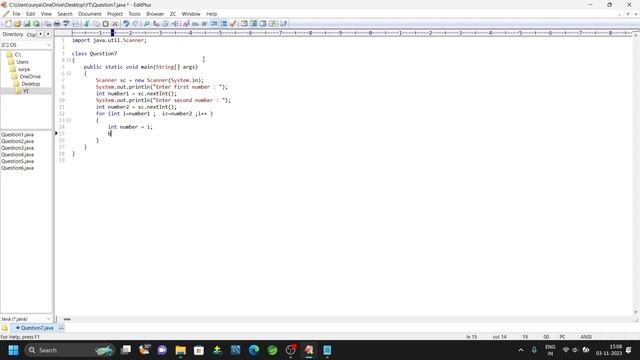
Task: Click the taskbar Search box
Action: (x=69, y=350)
